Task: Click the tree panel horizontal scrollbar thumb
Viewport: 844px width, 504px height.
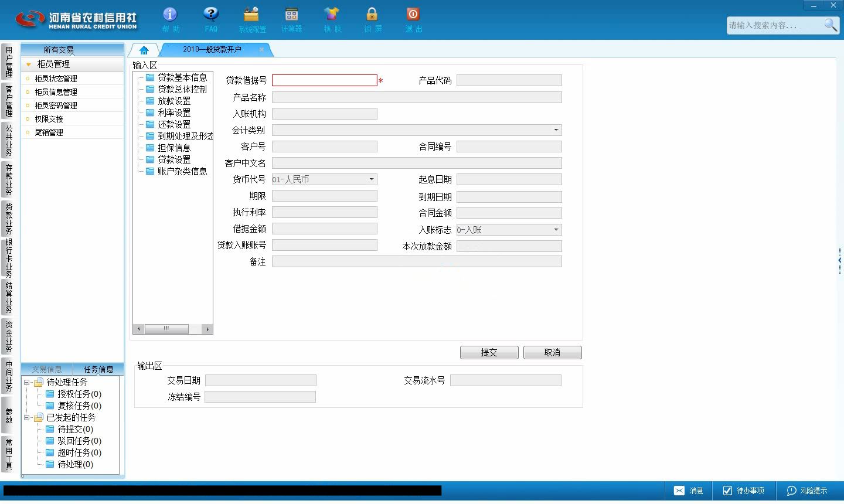Action: coord(166,329)
